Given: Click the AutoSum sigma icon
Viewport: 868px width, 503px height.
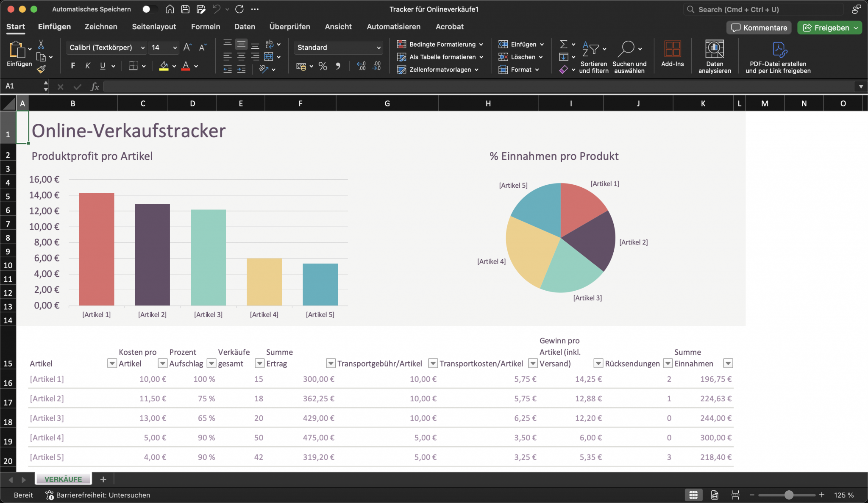Looking at the screenshot, I should pyautogui.click(x=564, y=44).
